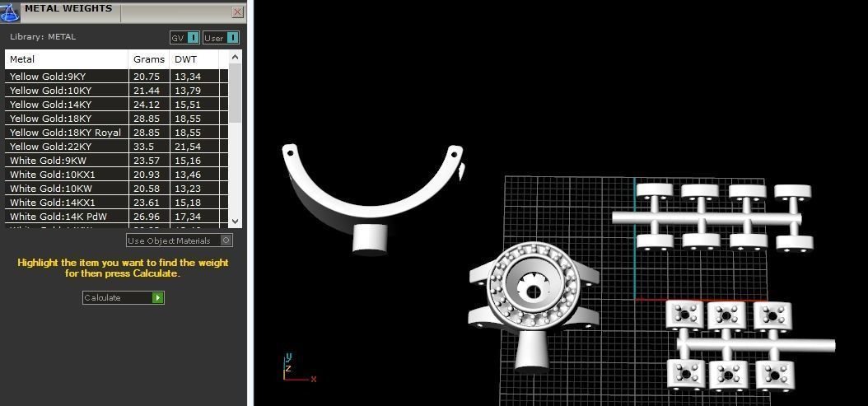Sort by the Metal column header
Screen dimensions: 868x406
point(67,59)
